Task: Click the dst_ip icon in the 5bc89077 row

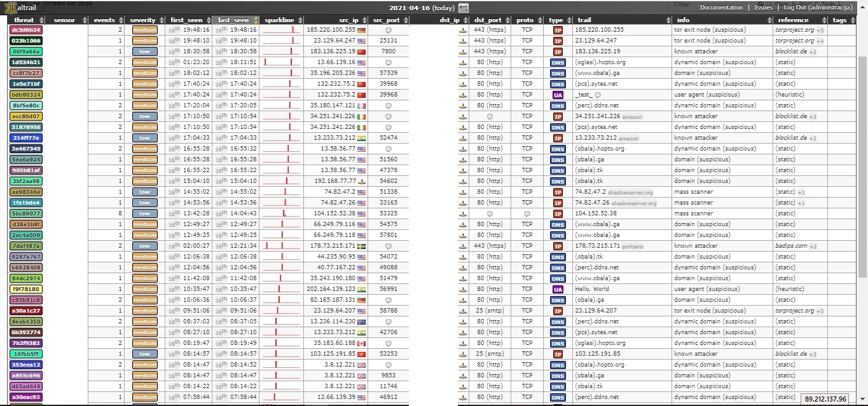Action: (x=462, y=213)
